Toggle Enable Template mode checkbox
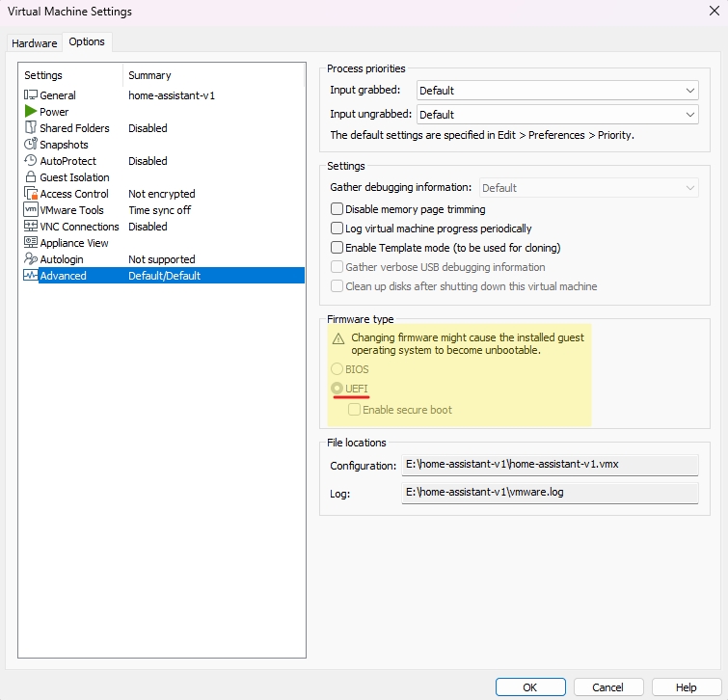 point(337,248)
